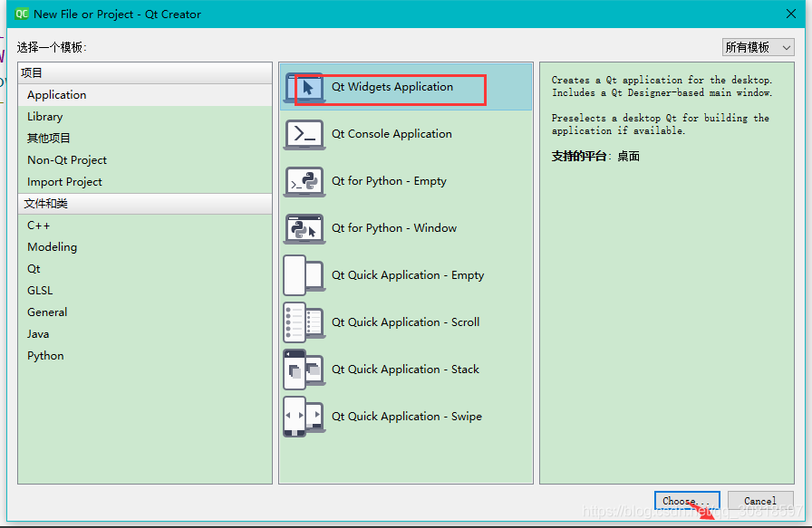Pick Qt Quick Application - Scroll label
812x528 pixels.
coord(405,322)
